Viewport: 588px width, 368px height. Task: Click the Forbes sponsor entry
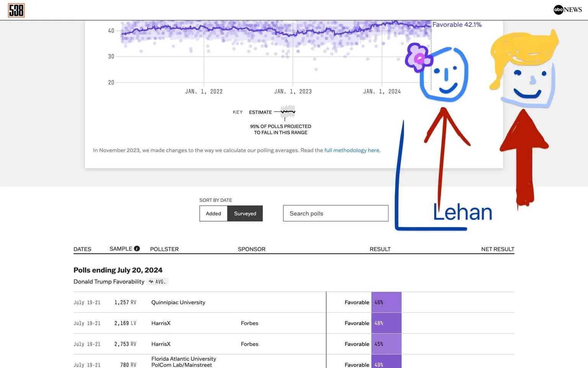coord(250,323)
